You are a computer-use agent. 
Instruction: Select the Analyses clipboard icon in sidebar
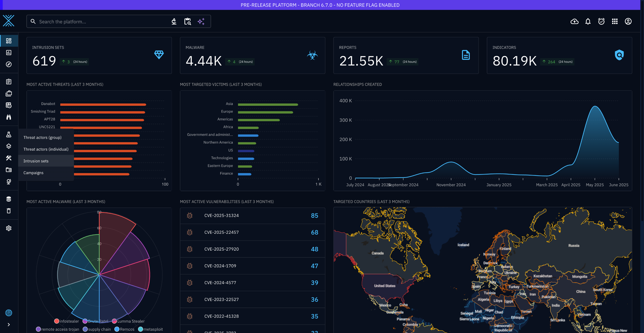(9, 81)
